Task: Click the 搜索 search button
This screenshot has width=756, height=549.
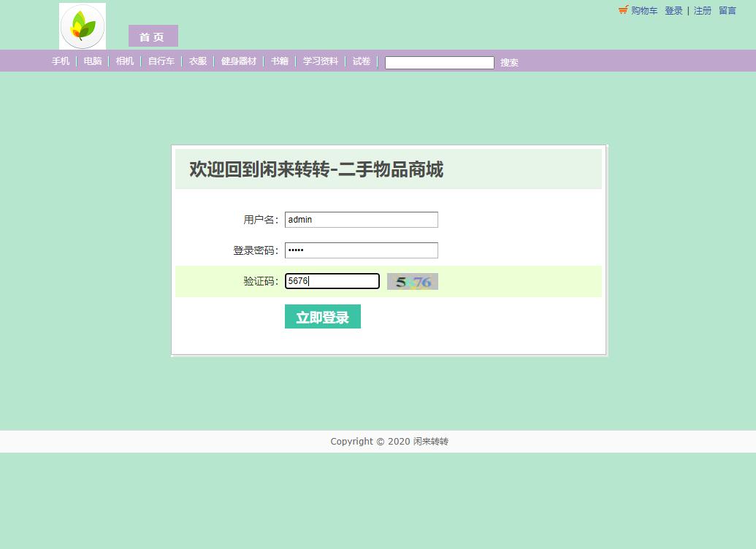Action: pyautogui.click(x=509, y=63)
